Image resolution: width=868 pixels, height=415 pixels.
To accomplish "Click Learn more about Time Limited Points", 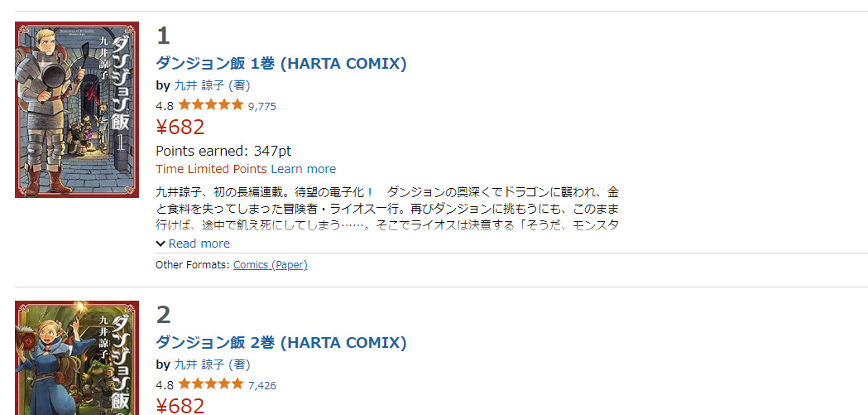I will tap(303, 169).
